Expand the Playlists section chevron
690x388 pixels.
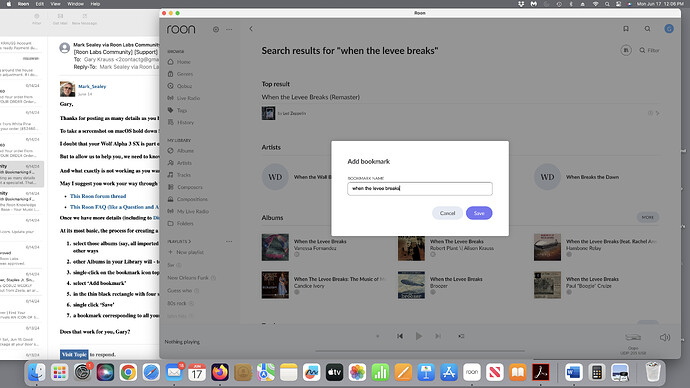pos(190,242)
